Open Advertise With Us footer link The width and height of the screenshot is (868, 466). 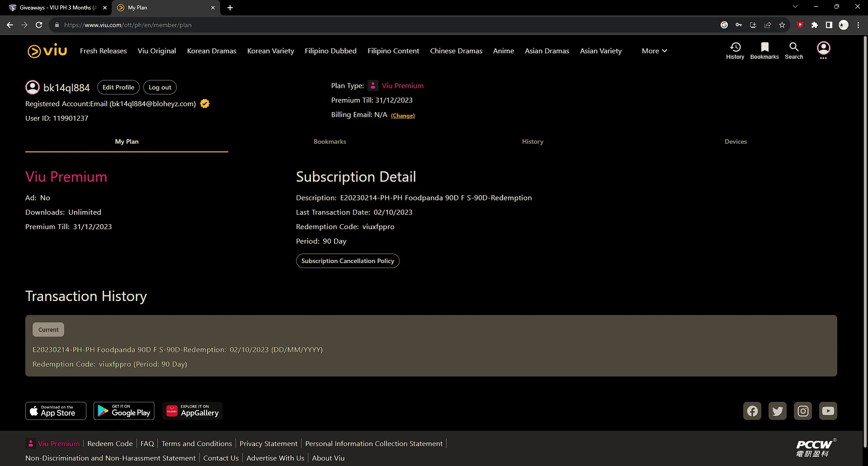pos(275,458)
